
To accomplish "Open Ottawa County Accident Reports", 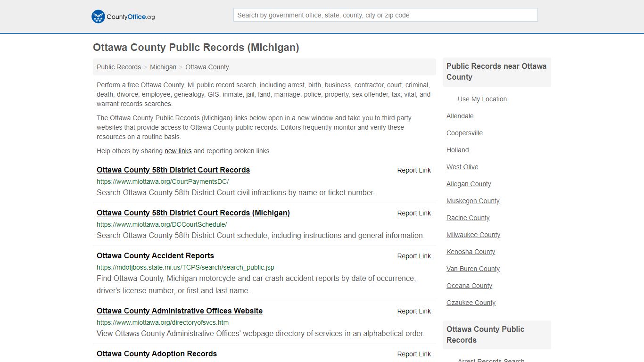I will click(155, 255).
